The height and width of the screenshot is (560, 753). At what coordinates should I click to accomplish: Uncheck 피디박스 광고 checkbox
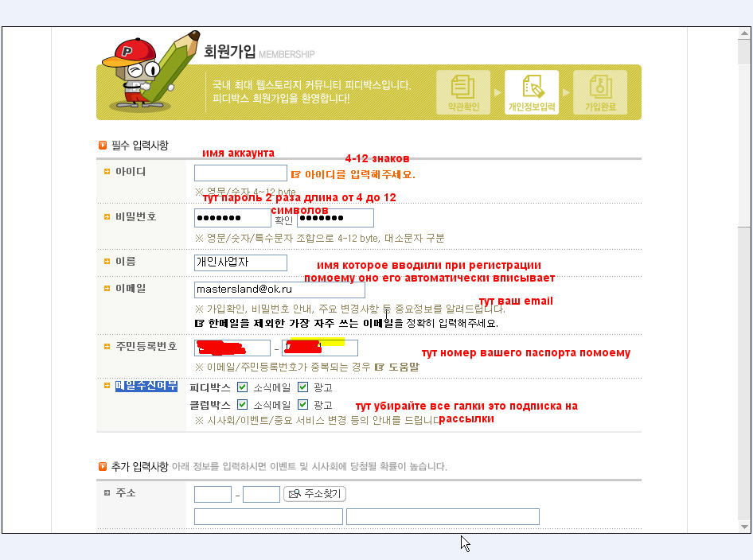coord(302,387)
